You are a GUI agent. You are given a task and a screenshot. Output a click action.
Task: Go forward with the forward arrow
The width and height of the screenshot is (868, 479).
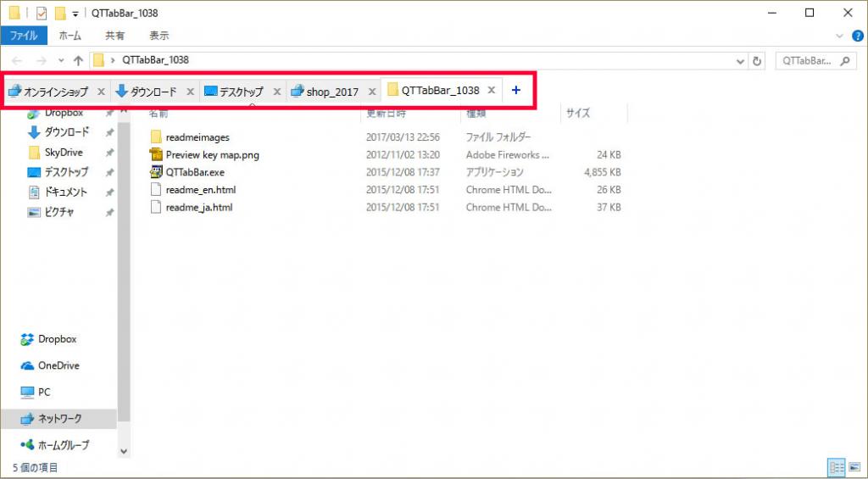coord(41,61)
